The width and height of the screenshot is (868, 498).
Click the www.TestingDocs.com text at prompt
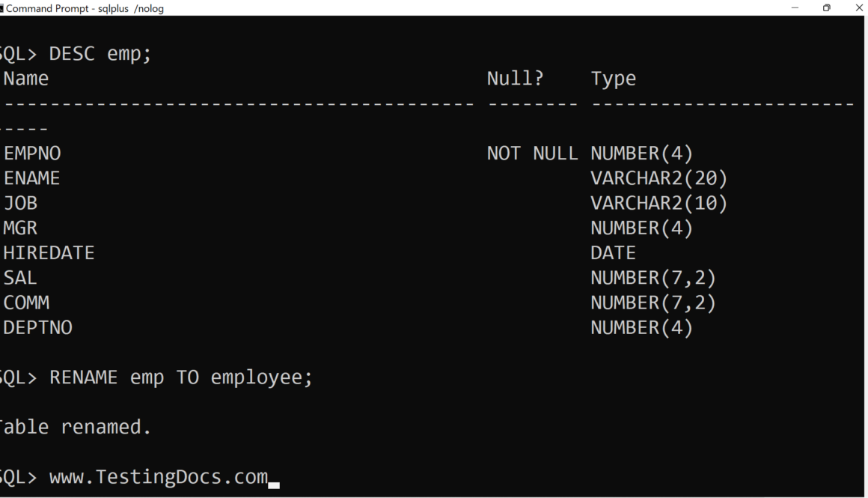click(158, 477)
